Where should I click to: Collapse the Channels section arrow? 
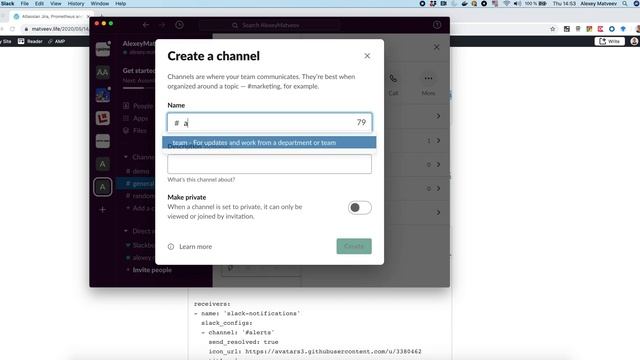(x=126, y=157)
